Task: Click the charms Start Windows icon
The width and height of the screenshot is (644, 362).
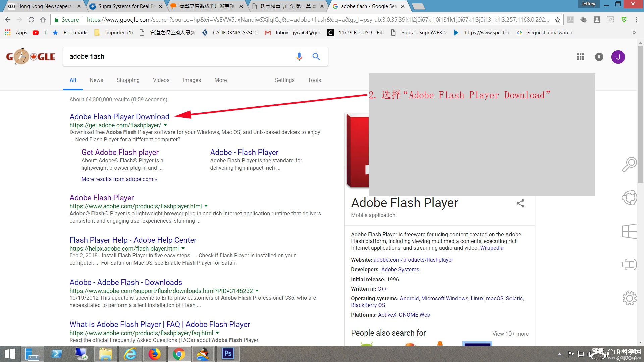Action: pos(629,231)
